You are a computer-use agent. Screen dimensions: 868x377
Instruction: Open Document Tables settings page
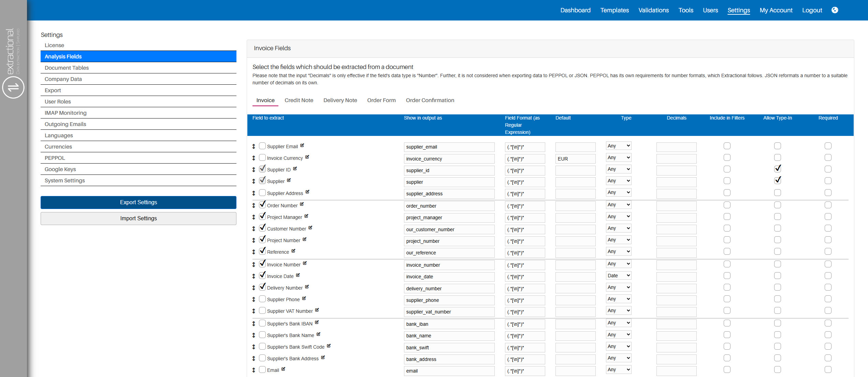point(67,68)
